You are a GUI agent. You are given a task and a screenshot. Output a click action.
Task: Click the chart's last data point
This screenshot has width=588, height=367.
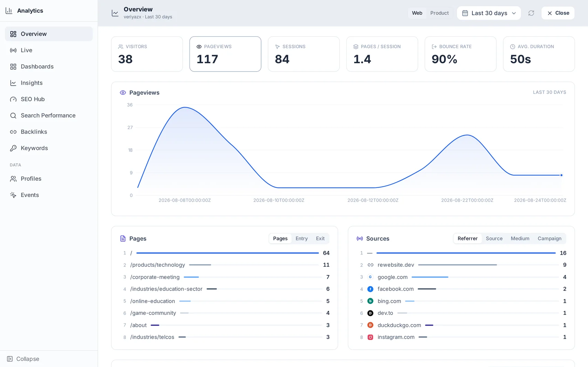[561, 175]
